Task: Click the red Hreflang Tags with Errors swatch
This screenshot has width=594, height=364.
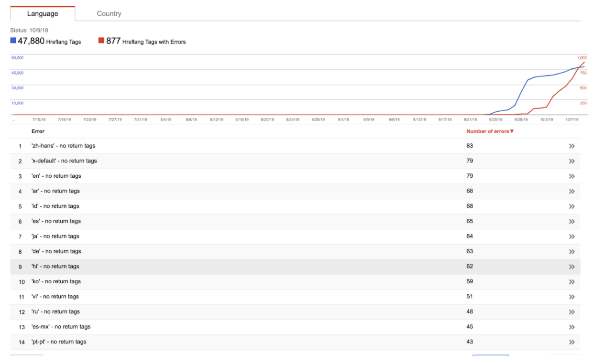Action: coord(101,41)
